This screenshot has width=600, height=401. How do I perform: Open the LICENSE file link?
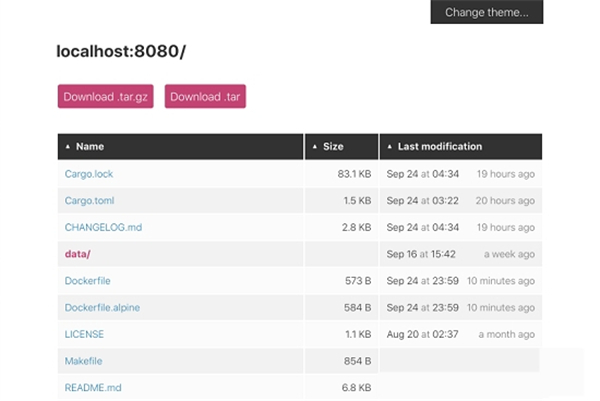(x=84, y=334)
